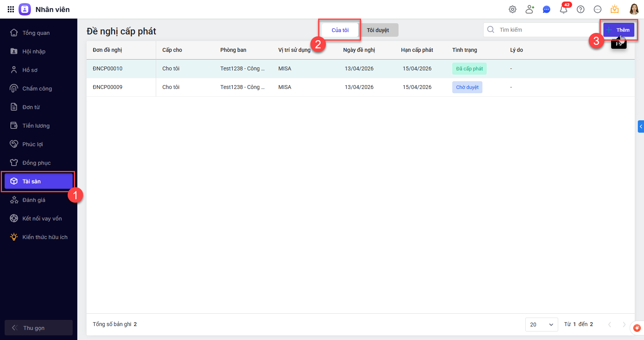Click the orange gift box icon
This screenshot has width=644, height=340.
pyautogui.click(x=615, y=9)
